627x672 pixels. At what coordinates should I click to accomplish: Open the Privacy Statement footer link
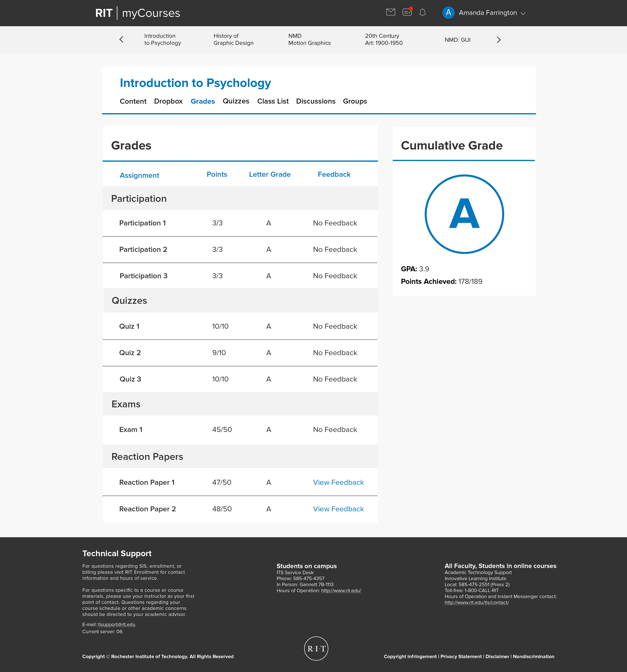coord(461,656)
